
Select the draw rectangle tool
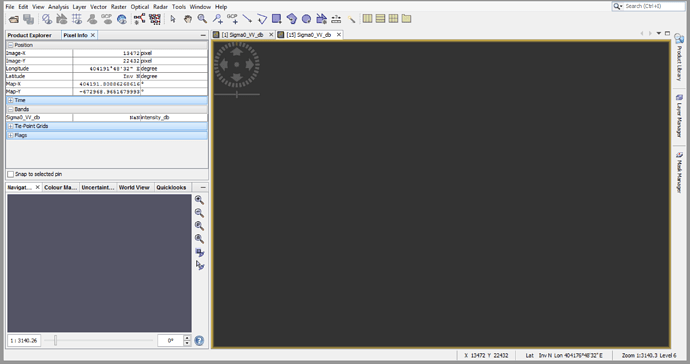point(277,18)
